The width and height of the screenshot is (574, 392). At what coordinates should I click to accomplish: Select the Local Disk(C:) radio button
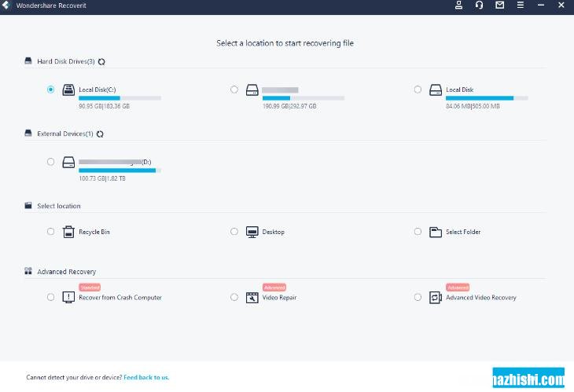50,90
